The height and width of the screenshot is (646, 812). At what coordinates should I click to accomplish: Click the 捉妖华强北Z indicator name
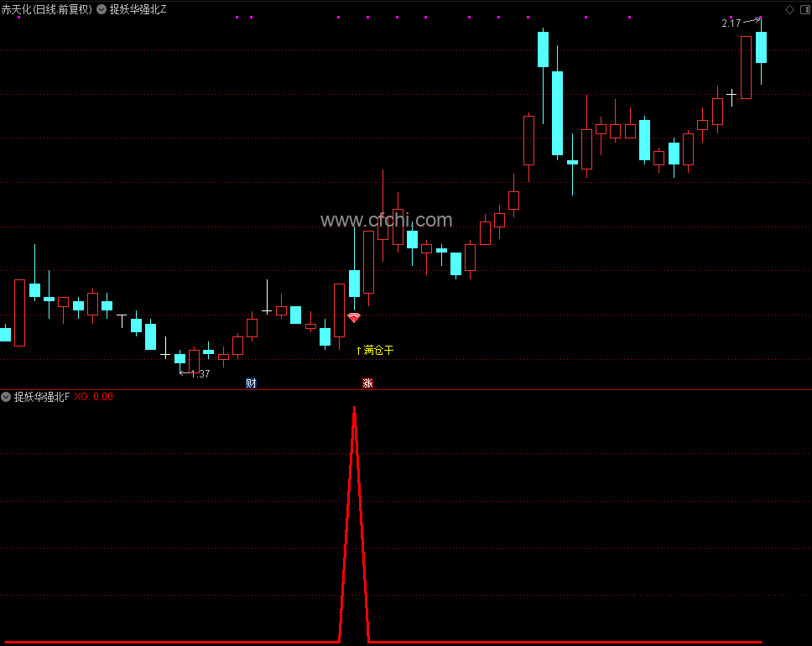[x=138, y=9]
